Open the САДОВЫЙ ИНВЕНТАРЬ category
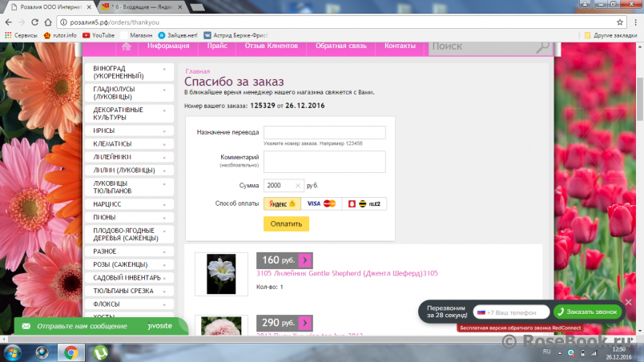This screenshot has width=644, height=362. [129, 278]
